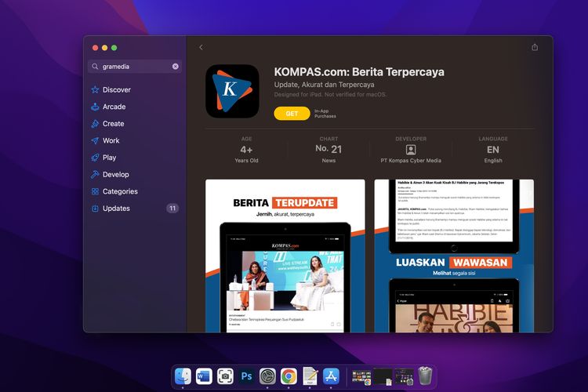Click the Play rocket icon
Image resolution: width=588 pixels, height=392 pixels.
(95, 158)
